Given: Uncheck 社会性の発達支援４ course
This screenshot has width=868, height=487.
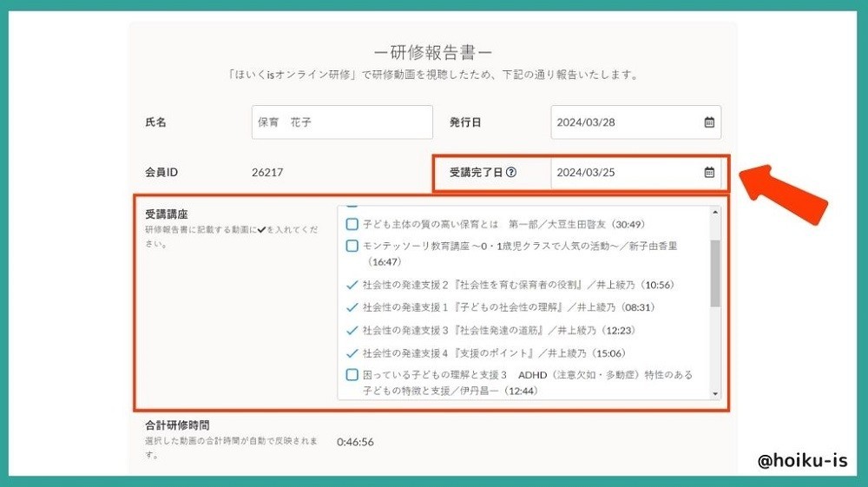Looking at the screenshot, I should click(352, 353).
